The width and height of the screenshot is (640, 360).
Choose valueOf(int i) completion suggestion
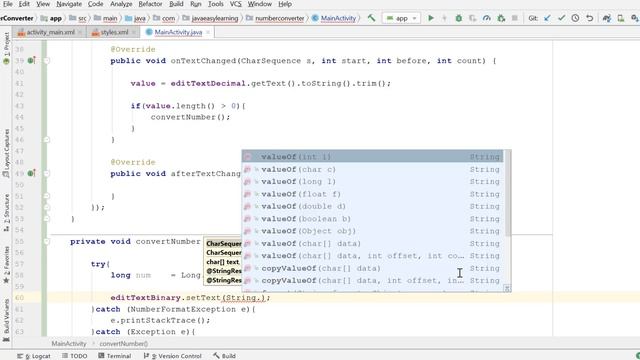coord(373,157)
